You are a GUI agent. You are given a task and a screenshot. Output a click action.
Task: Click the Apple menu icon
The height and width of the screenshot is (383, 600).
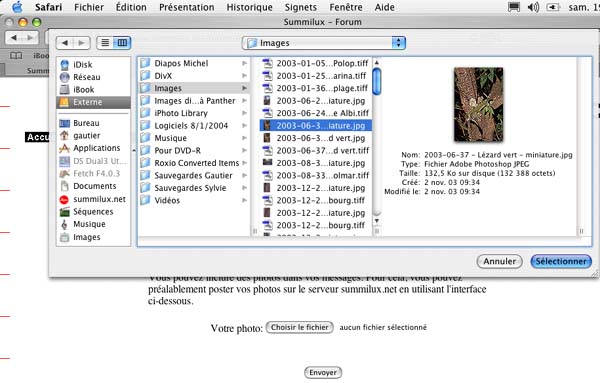pos(17,7)
